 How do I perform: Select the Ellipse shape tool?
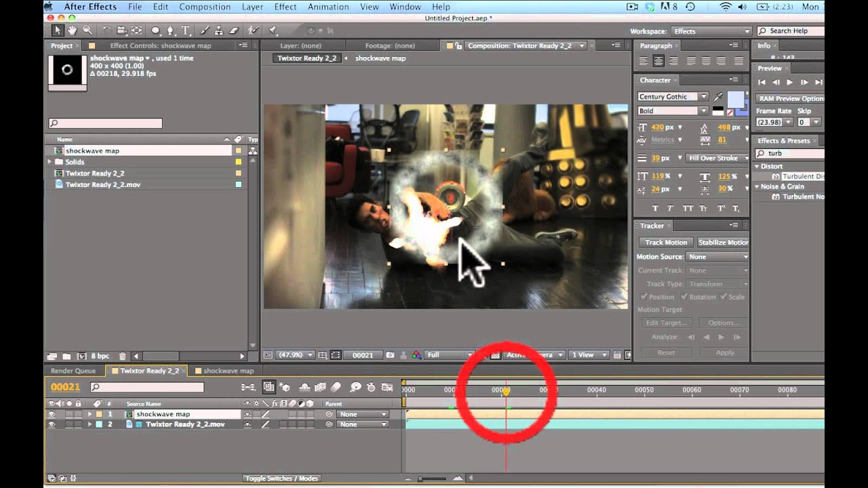tap(156, 30)
